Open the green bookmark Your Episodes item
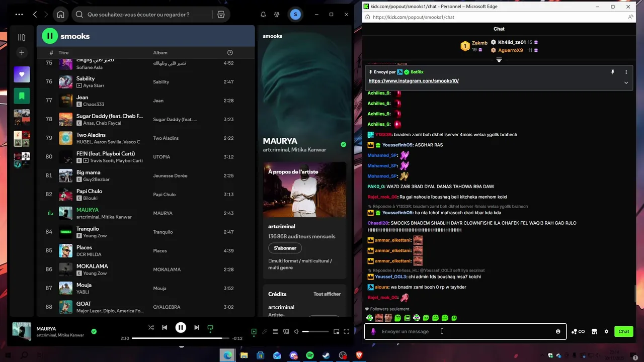Viewport: 644px width, 362px height. (x=22, y=96)
